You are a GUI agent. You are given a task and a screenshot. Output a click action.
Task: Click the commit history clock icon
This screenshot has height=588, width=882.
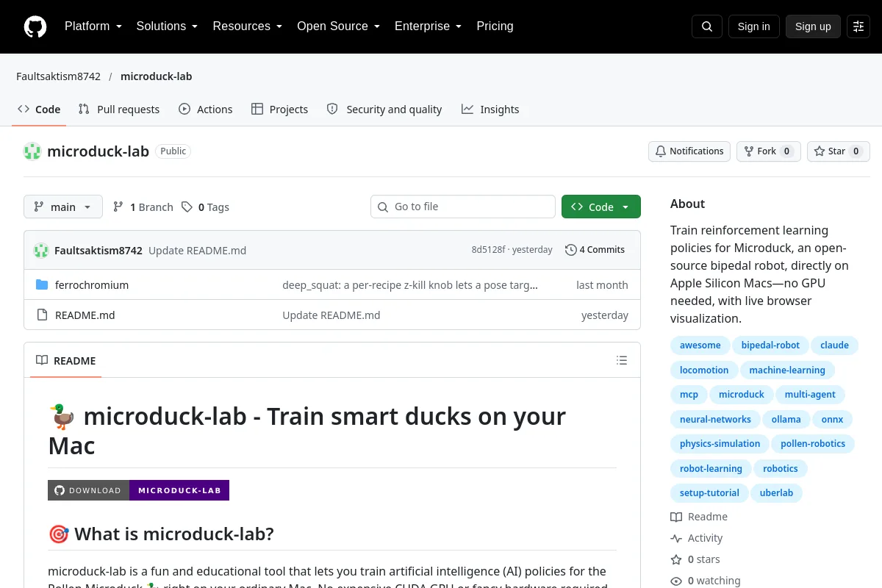(x=570, y=250)
